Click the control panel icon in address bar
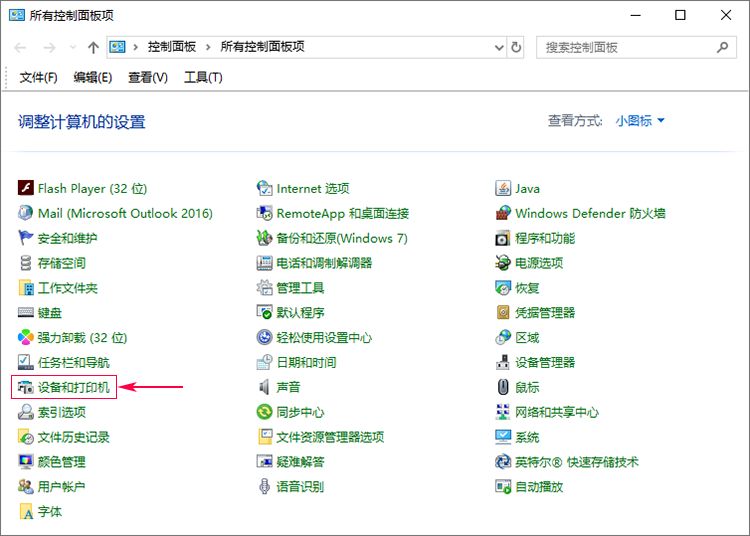Screen dimensions: 750x536 click(117, 47)
